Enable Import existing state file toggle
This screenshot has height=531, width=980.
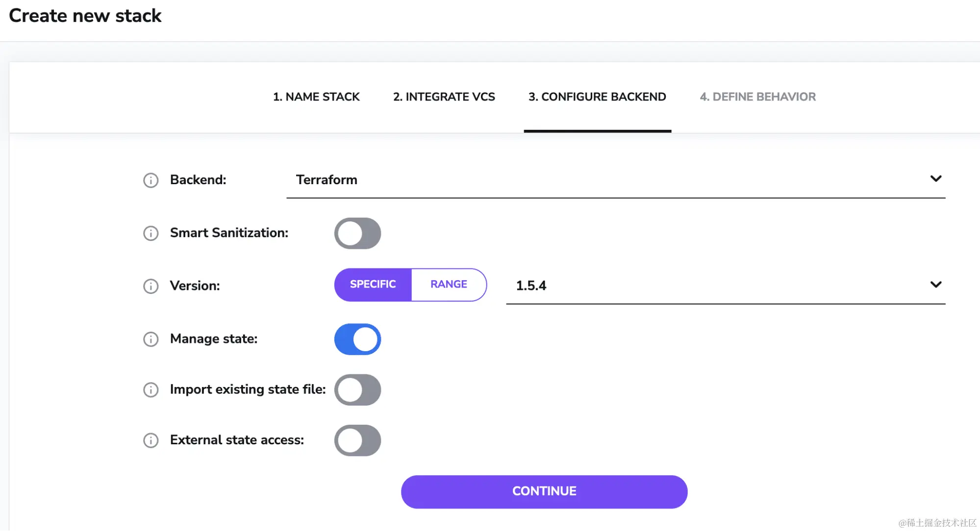tap(357, 390)
